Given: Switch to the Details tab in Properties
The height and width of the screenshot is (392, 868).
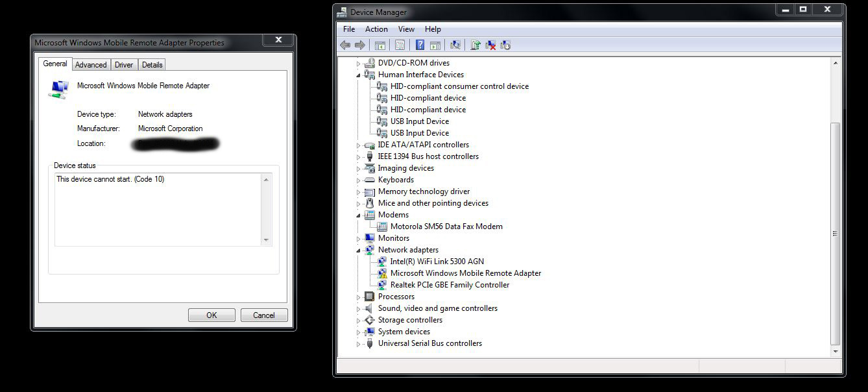Looking at the screenshot, I should click(x=152, y=65).
